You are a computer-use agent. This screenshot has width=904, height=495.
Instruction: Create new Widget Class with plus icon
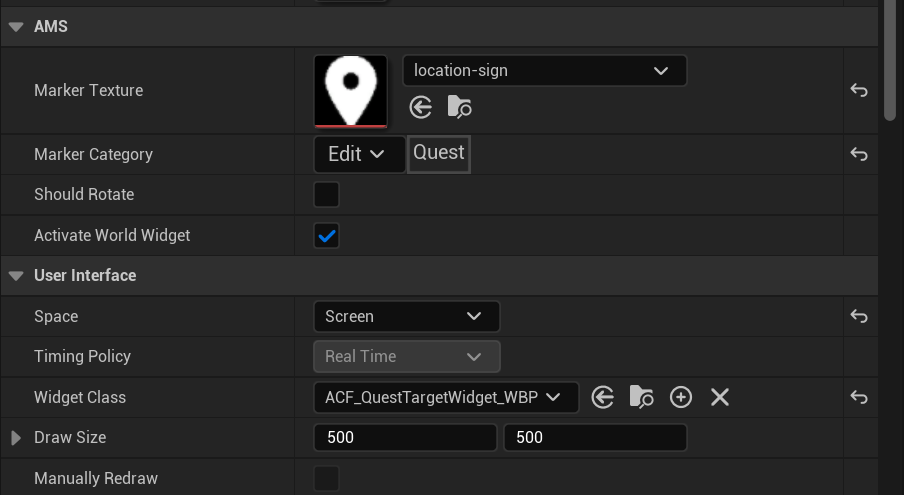pyautogui.click(x=681, y=397)
